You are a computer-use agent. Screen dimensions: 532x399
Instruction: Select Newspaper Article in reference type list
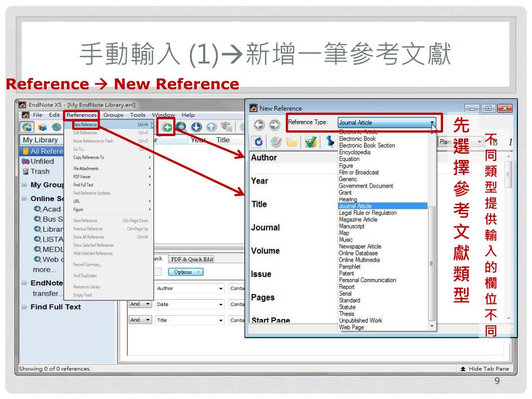(360, 247)
